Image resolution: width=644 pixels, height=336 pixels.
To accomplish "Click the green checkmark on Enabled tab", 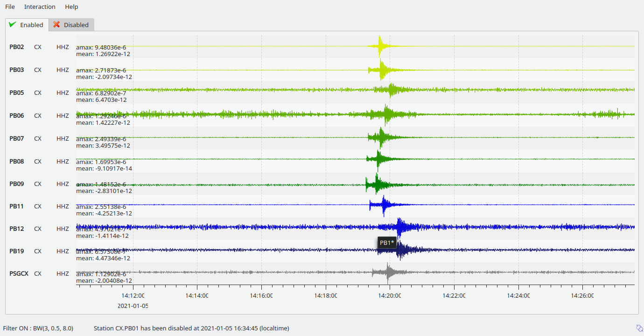I will [x=13, y=25].
